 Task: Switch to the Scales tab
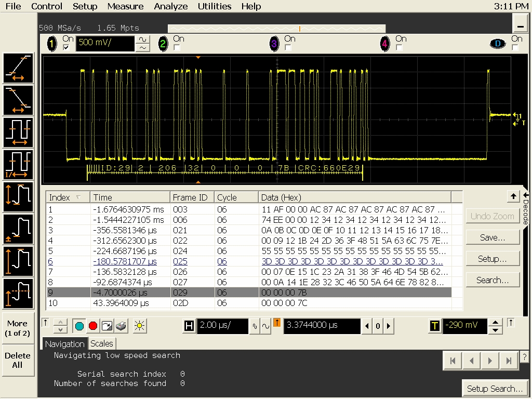tap(102, 343)
